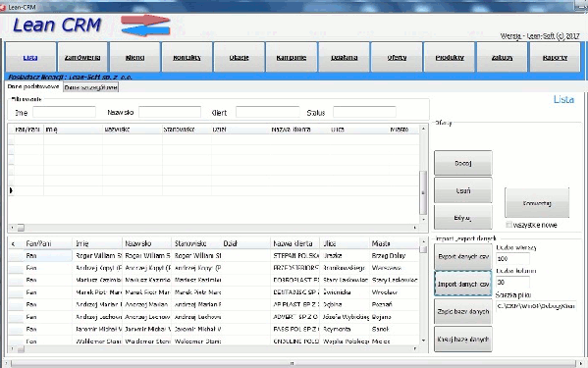This screenshot has width=588, height=368.
Task: Select the Brzeg Dolny city cell
Action: pyautogui.click(x=394, y=256)
